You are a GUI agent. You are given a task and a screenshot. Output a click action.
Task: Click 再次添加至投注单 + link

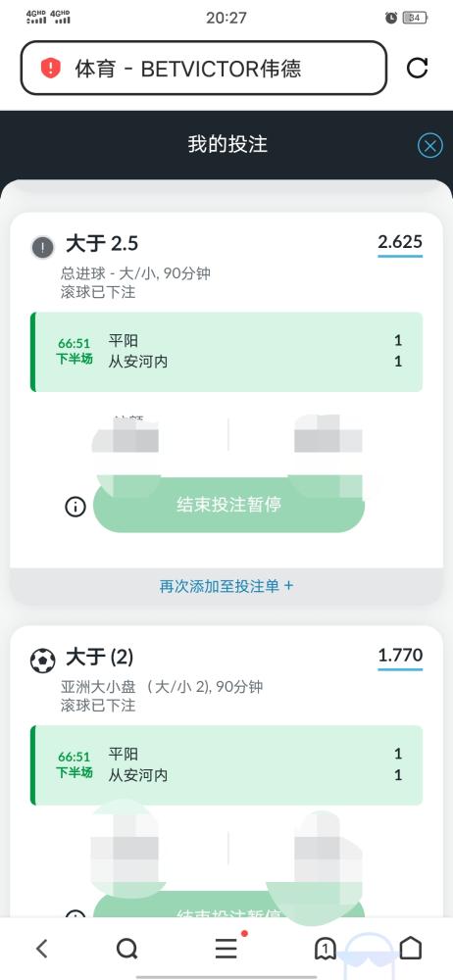226,586
